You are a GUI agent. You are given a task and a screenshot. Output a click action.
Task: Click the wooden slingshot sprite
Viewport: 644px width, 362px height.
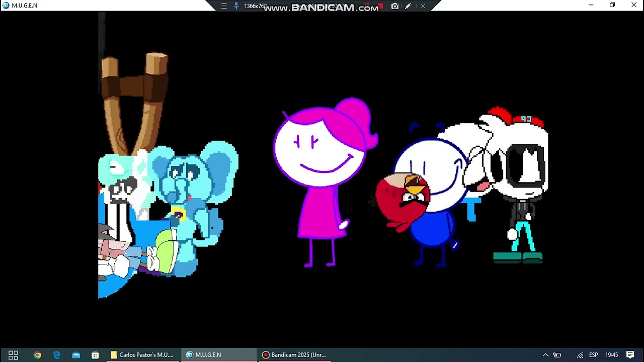point(134,103)
